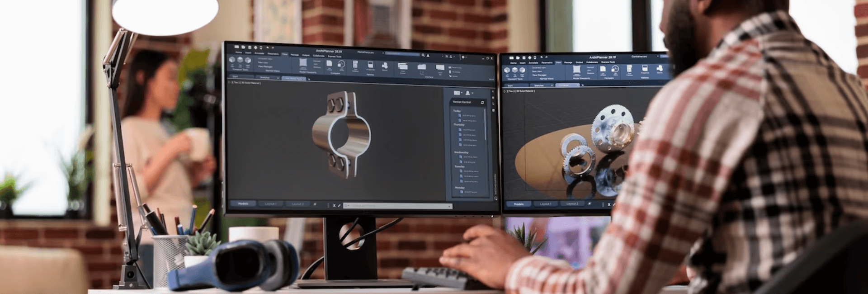Click the DWG Compare icon on right monitor
This screenshot has width=868, height=294.
[603, 69]
